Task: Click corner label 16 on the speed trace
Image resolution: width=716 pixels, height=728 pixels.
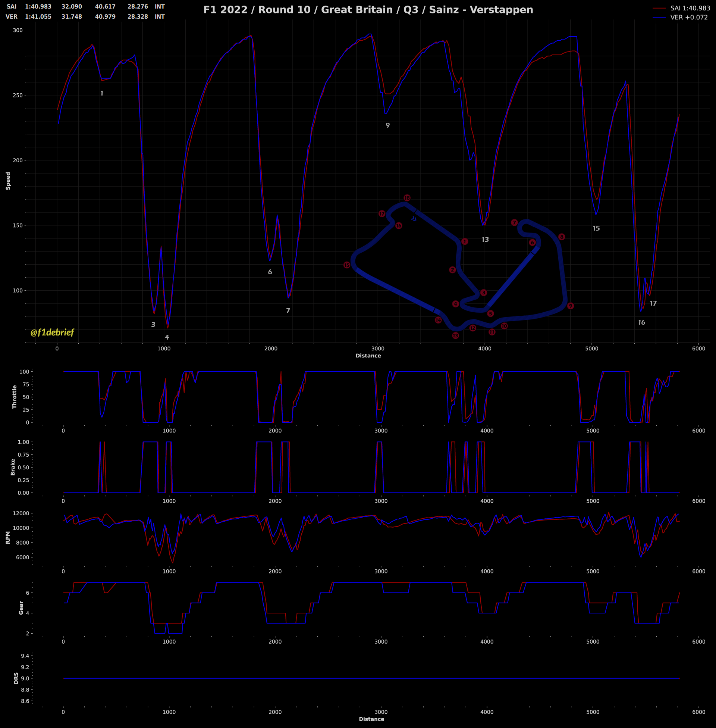Action: tap(641, 322)
